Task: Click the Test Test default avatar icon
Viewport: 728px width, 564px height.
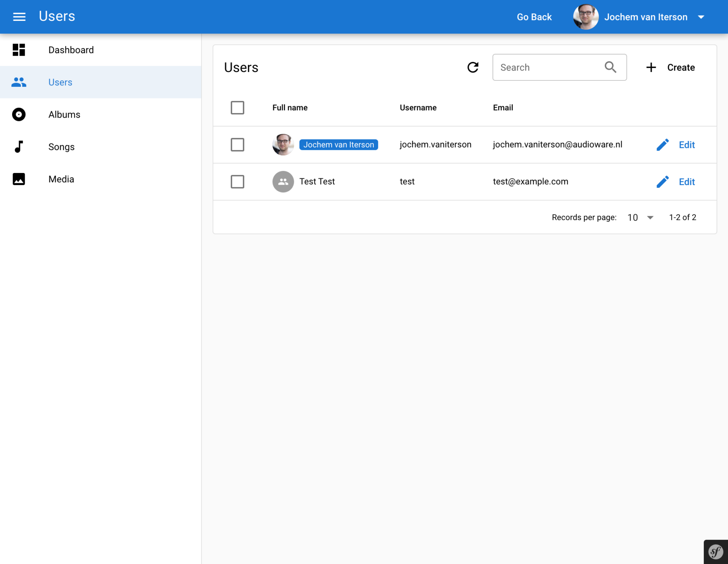Action: pyautogui.click(x=283, y=182)
